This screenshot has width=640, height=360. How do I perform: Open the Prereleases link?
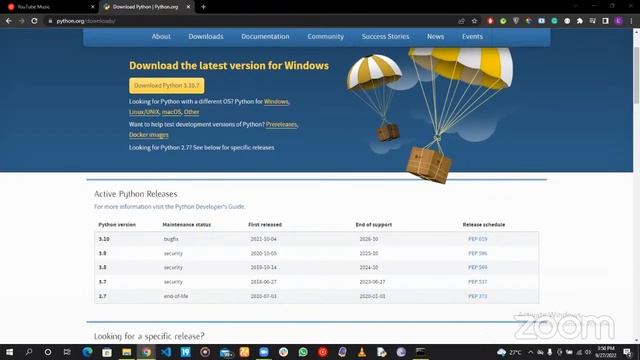[281, 124]
